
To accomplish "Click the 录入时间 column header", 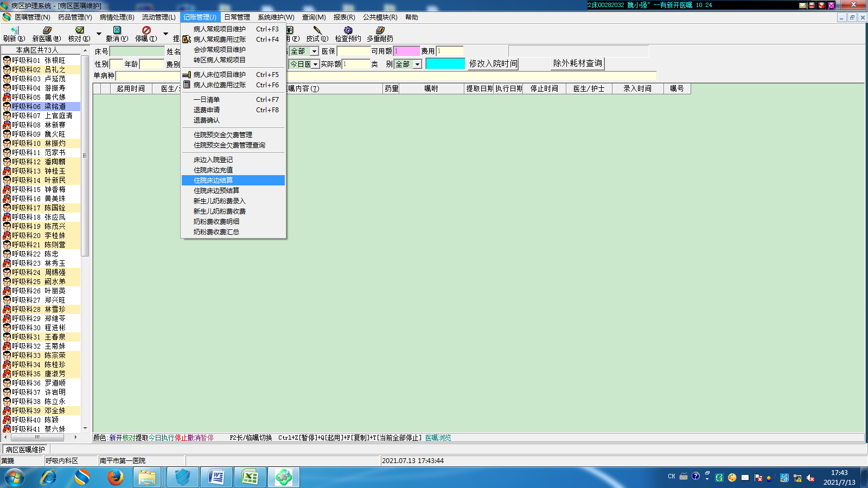I will pos(637,89).
